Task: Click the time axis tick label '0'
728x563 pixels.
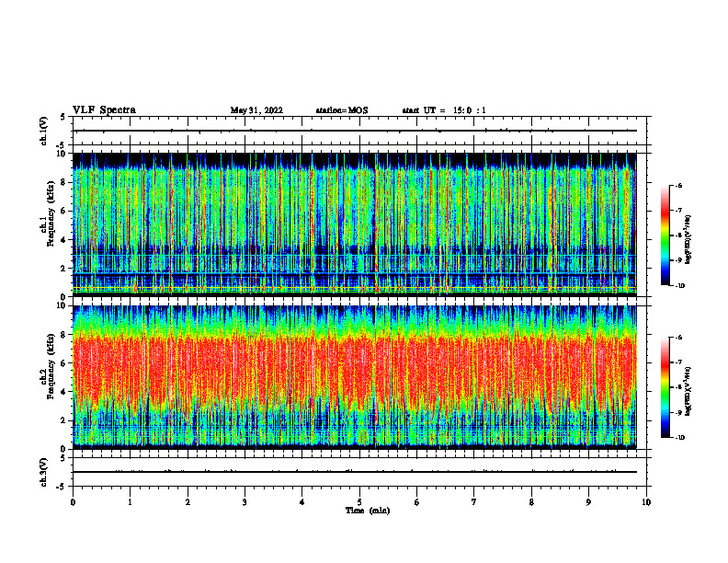Action: (x=73, y=502)
